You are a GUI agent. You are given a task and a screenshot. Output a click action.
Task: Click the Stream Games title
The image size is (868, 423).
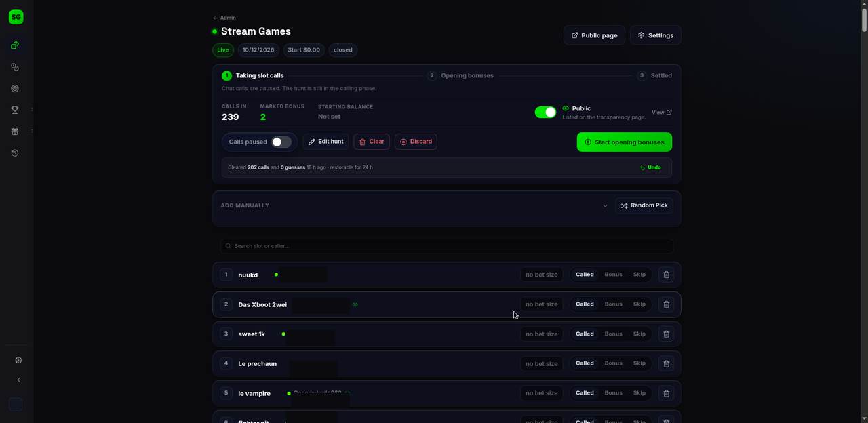tap(256, 31)
